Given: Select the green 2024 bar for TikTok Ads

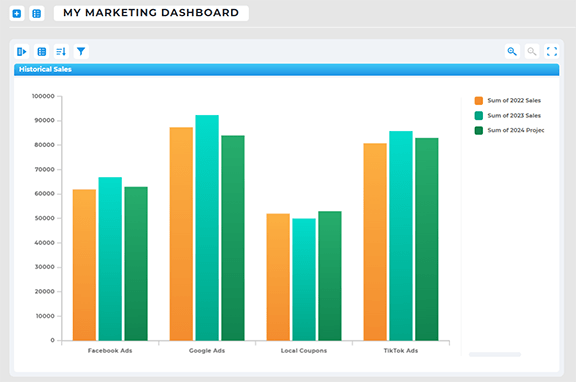Looking at the screenshot, I should (x=427, y=239).
